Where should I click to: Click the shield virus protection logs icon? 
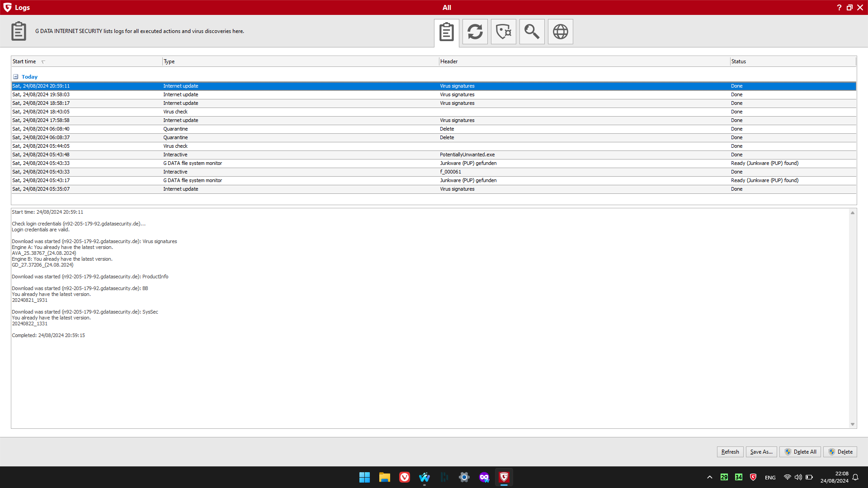pyautogui.click(x=503, y=32)
